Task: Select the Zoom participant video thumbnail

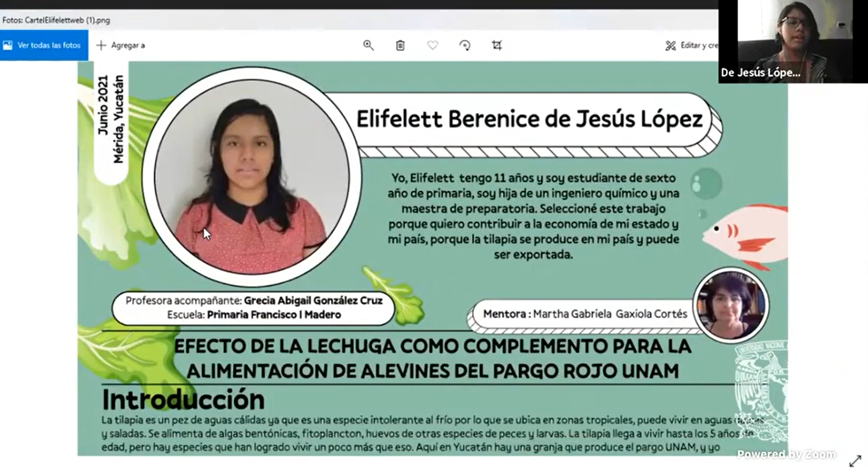Action: pos(793,42)
